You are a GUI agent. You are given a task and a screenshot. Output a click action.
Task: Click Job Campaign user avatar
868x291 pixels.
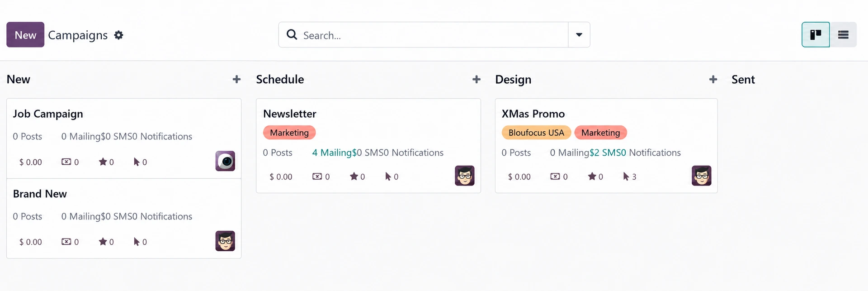click(x=225, y=161)
